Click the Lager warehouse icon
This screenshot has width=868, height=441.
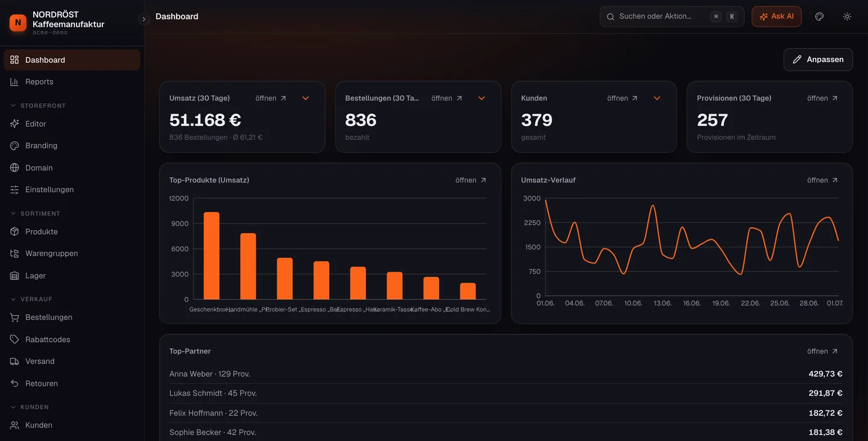[14, 275]
